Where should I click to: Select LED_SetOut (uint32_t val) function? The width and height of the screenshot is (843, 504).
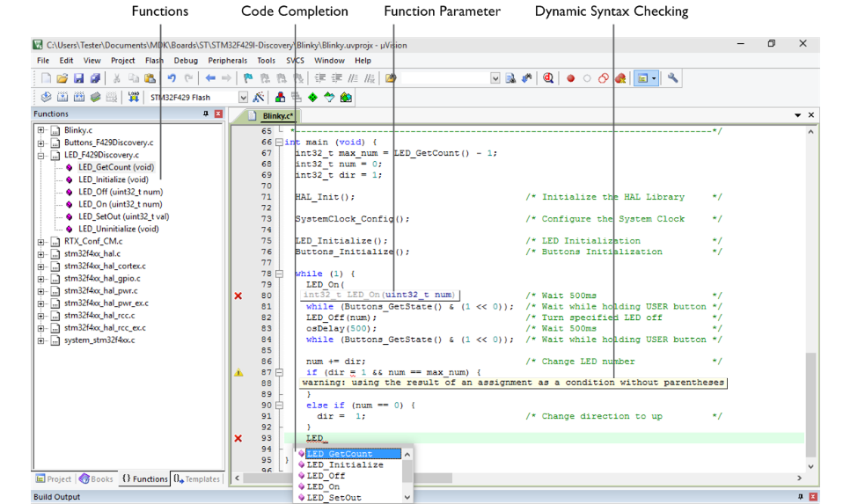(123, 216)
